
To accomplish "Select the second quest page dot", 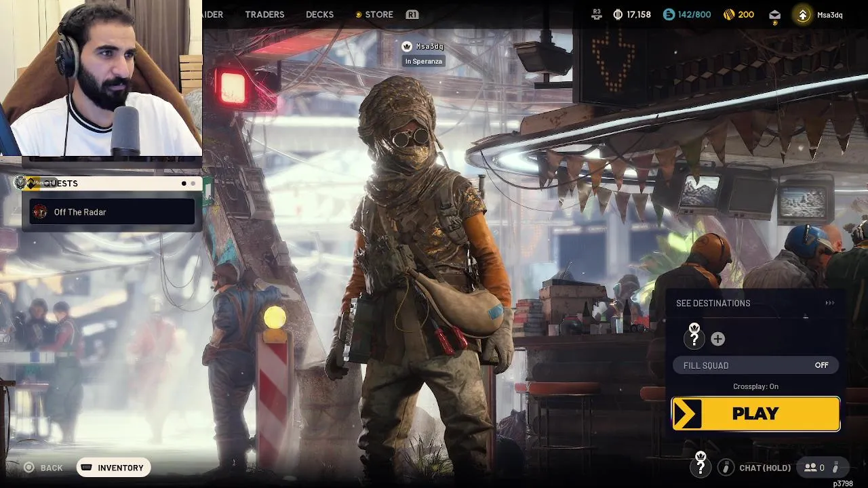I will tap(193, 184).
